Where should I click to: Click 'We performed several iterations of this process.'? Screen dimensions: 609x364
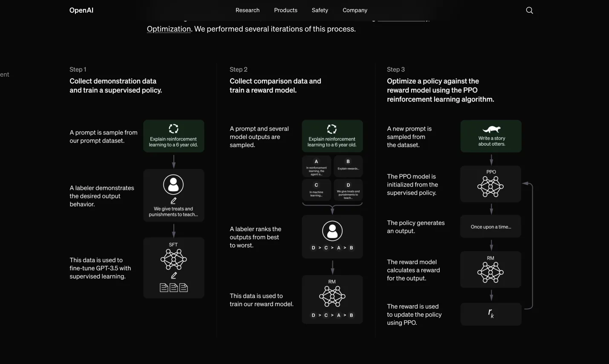coord(275,29)
